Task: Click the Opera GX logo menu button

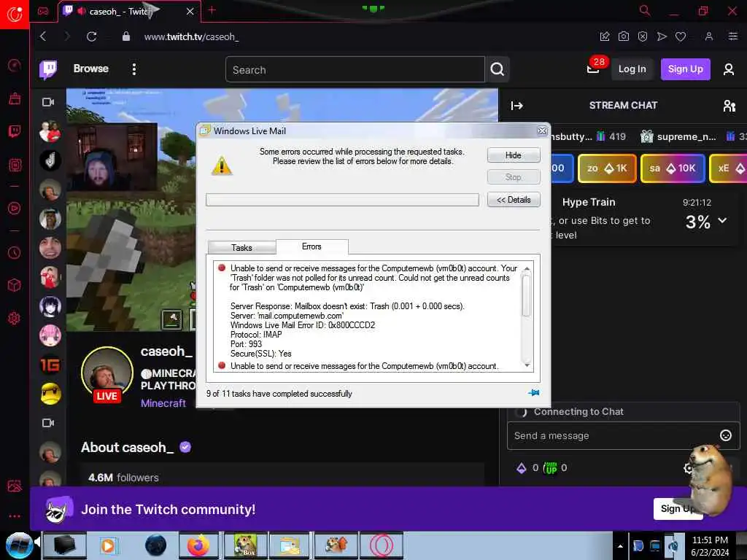Action: point(15,15)
